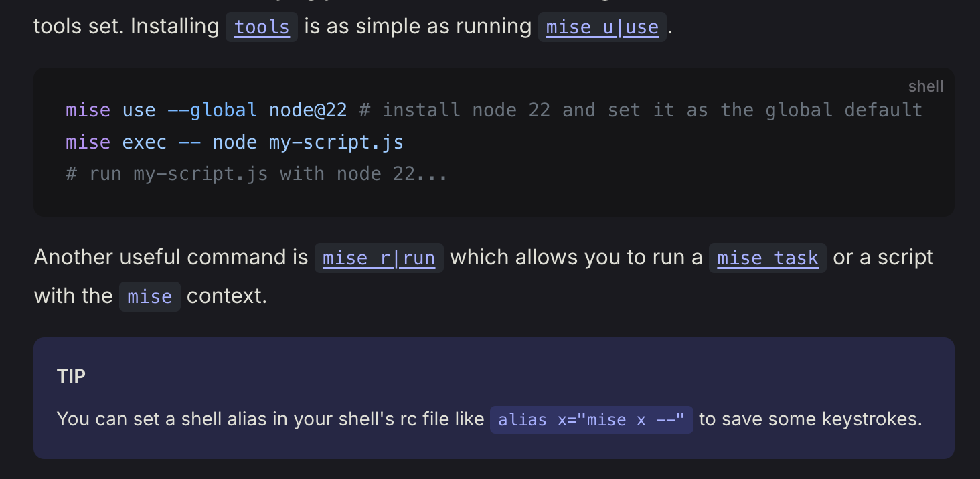This screenshot has height=479, width=980.
Task: Open the "mise r|run" command link
Action: pos(379,258)
